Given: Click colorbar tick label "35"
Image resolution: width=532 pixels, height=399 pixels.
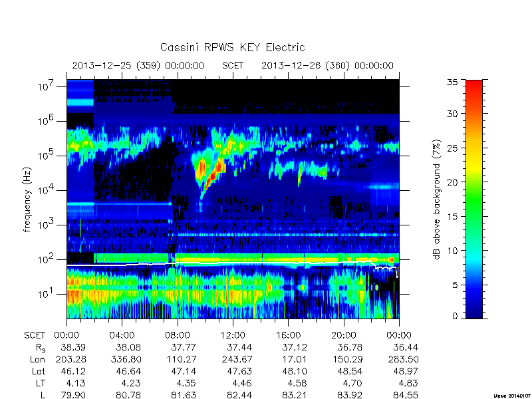Looking at the screenshot, I should tap(452, 82).
